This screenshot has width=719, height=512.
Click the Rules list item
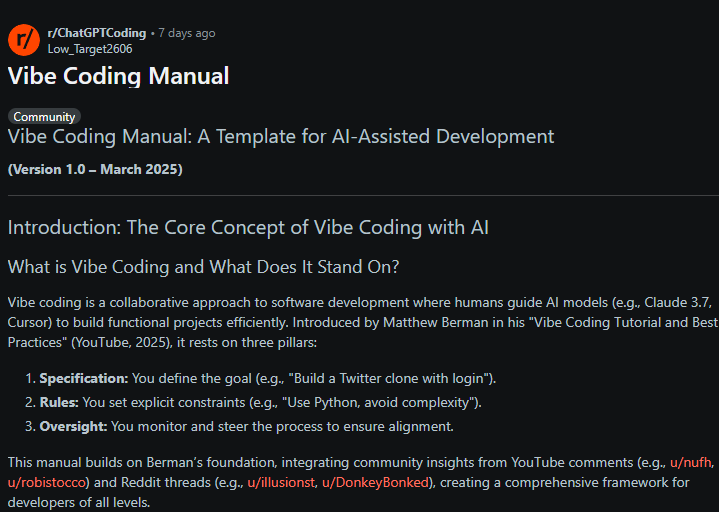coord(253,402)
